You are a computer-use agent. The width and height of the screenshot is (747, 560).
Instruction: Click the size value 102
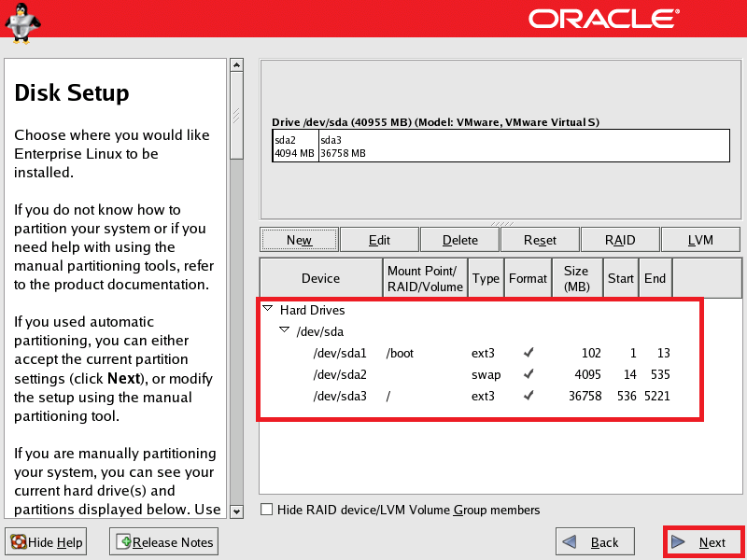(591, 353)
